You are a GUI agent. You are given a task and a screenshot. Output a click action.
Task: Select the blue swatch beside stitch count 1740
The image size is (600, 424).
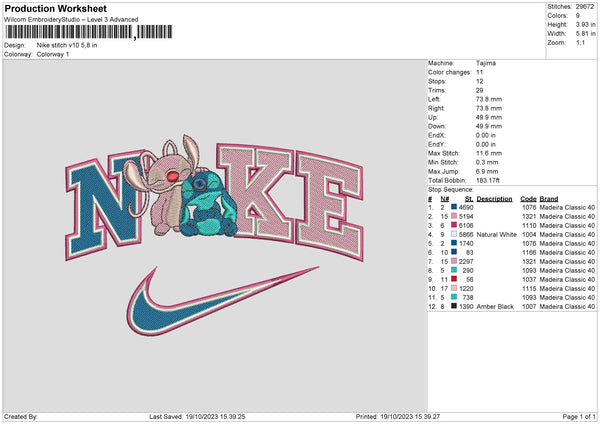pyautogui.click(x=454, y=243)
